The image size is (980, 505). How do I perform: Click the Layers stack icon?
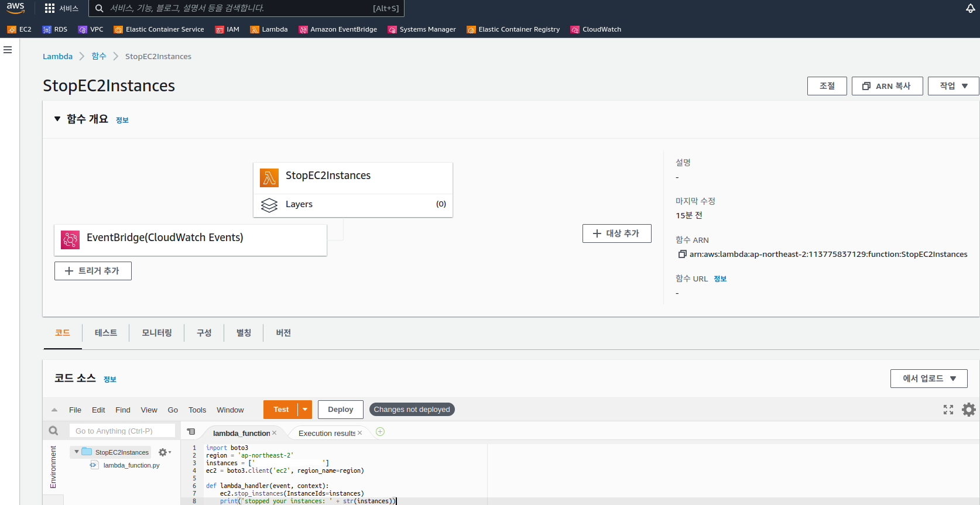pos(269,205)
